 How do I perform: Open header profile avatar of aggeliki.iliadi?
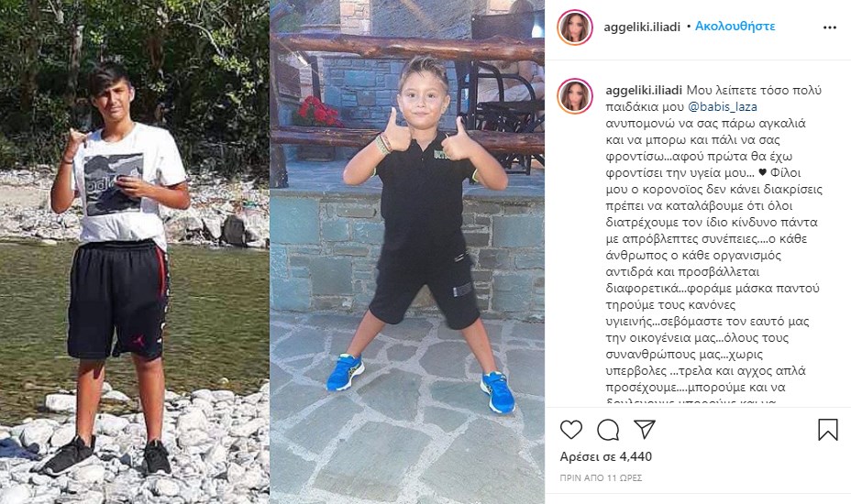(575, 27)
